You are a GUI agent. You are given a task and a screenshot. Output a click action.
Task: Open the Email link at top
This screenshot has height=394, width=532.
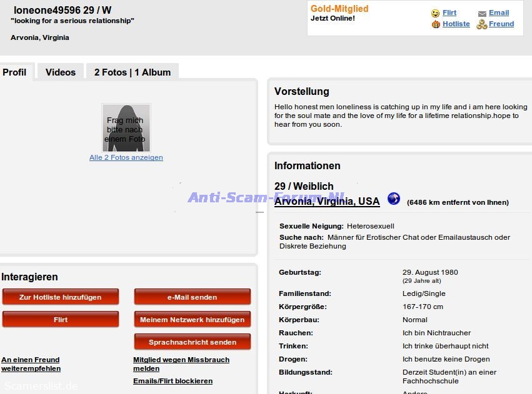[x=498, y=12]
